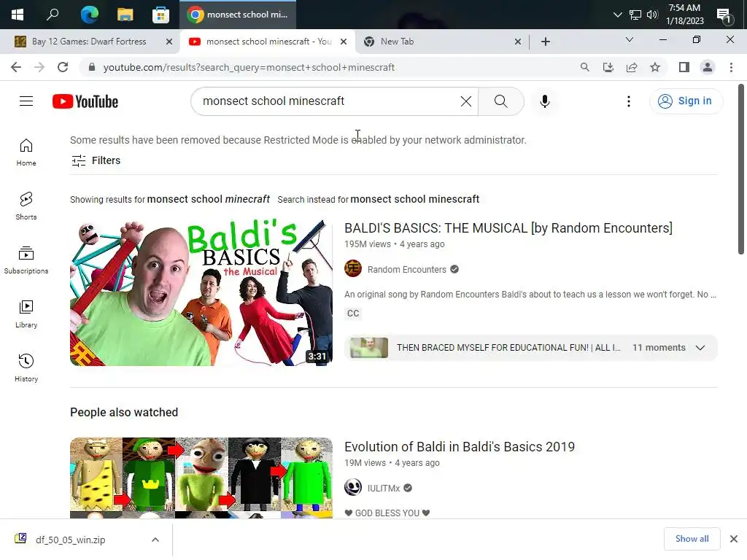Click the YouTube logo

coord(85,101)
